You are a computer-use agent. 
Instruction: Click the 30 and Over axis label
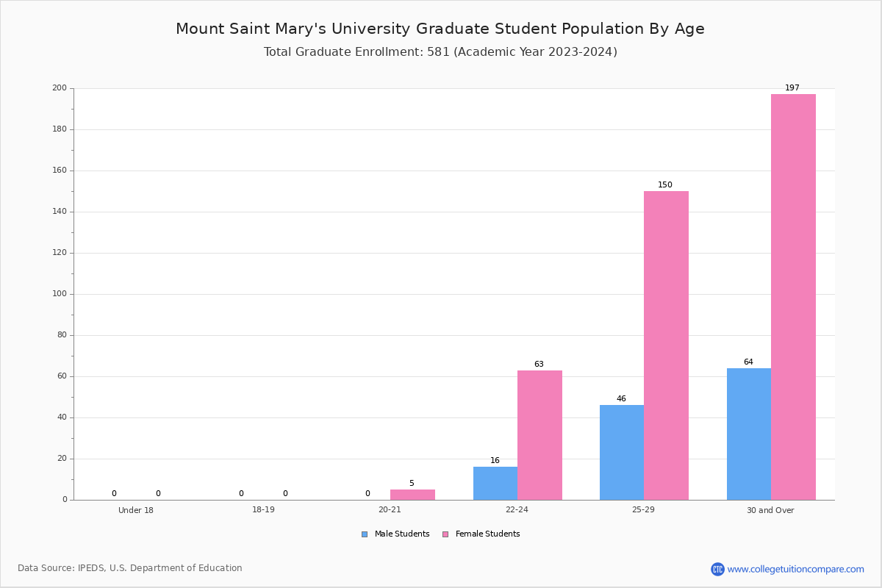pos(770,510)
